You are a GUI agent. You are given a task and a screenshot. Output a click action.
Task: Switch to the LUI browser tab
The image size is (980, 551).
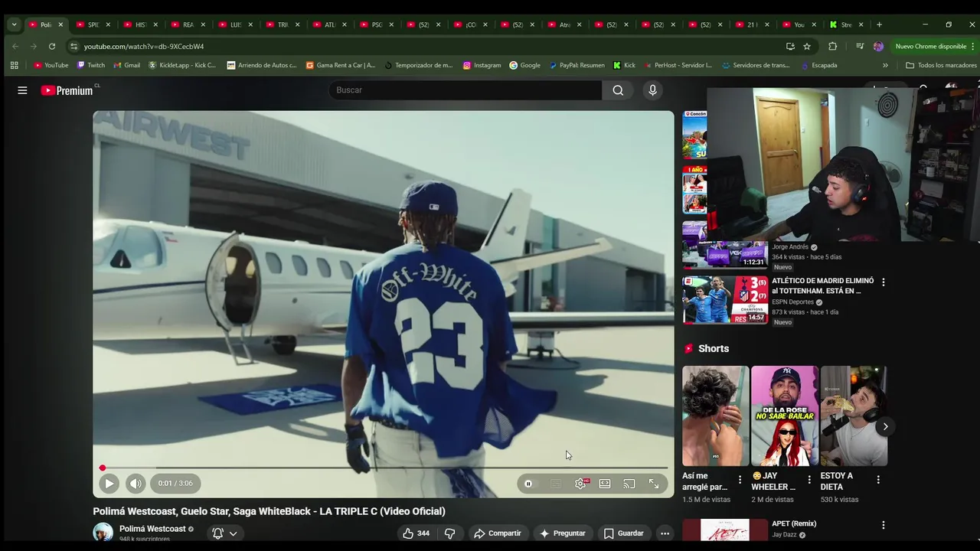coord(234,24)
